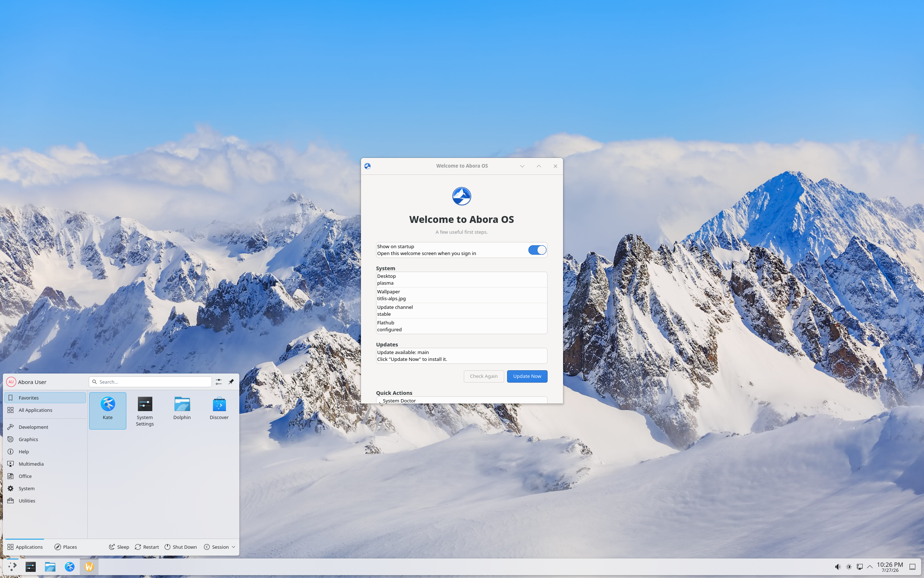Open Kate from the taskbar
Screen dimensions: 924x578
pyautogui.click(x=70, y=566)
